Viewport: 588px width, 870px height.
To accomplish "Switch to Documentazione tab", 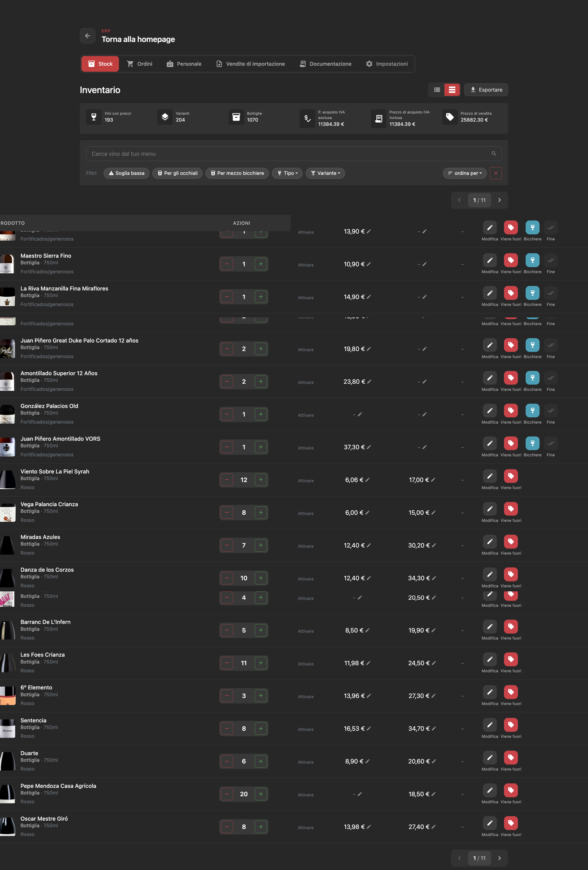I will (326, 64).
